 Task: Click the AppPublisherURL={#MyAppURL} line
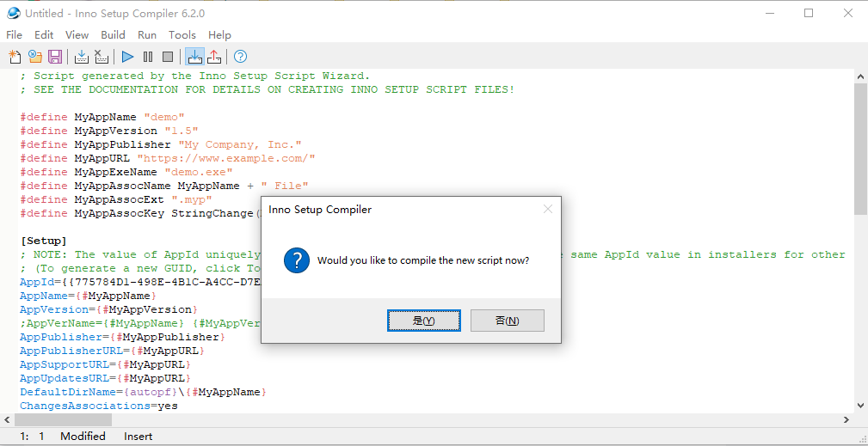(x=113, y=351)
